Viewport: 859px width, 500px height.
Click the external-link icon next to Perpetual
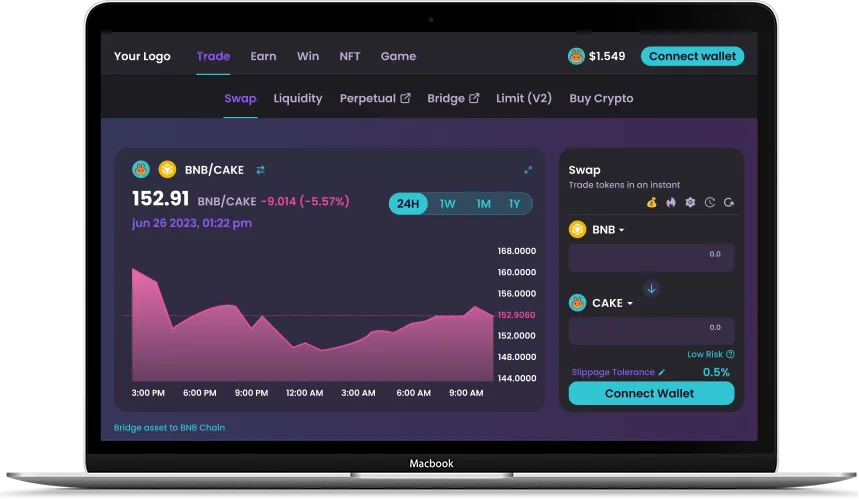pyautogui.click(x=405, y=98)
